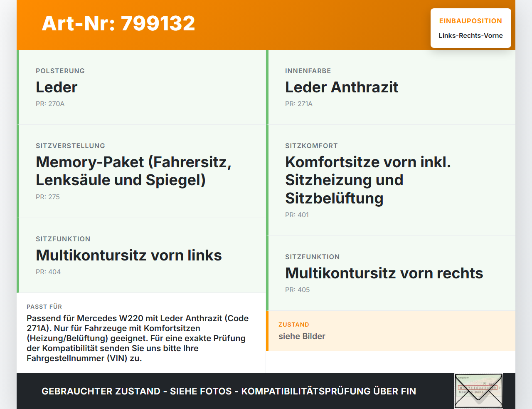Click the Sitzverstellung label
Screen dimensions: 532x409
pos(70,146)
